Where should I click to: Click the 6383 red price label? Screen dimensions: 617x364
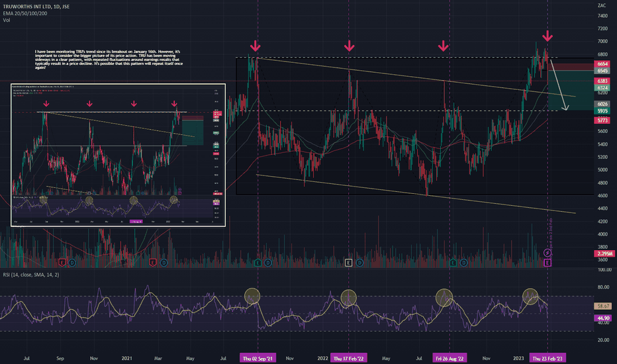tap(602, 81)
